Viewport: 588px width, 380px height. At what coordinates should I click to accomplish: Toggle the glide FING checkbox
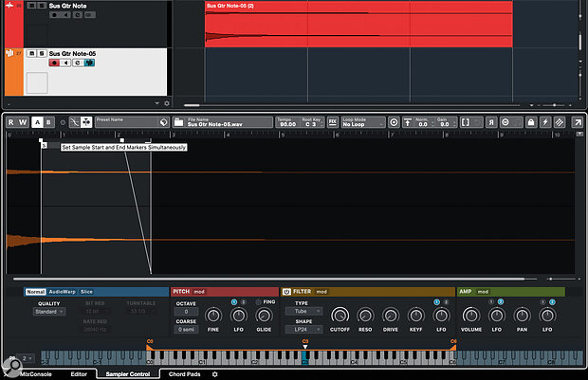[x=258, y=302]
